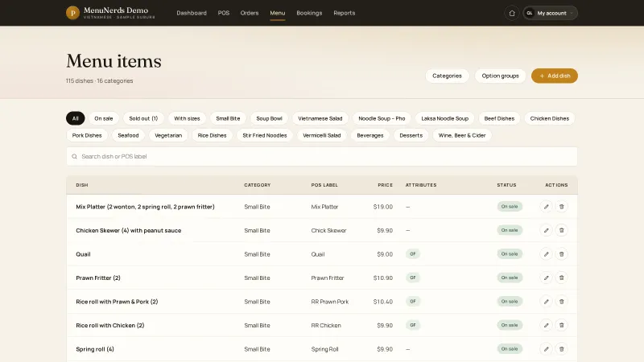Viewport: 644px width, 362px height.
Task: Delete the Spring roll (4) dish
Action: [x=561, y=349]
